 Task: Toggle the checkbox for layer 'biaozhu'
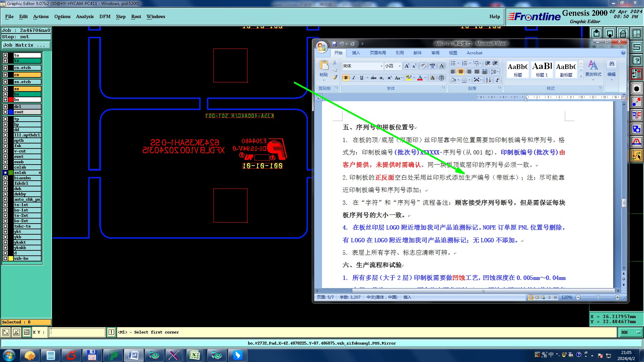pyautogui.click(x=5, y=178)
